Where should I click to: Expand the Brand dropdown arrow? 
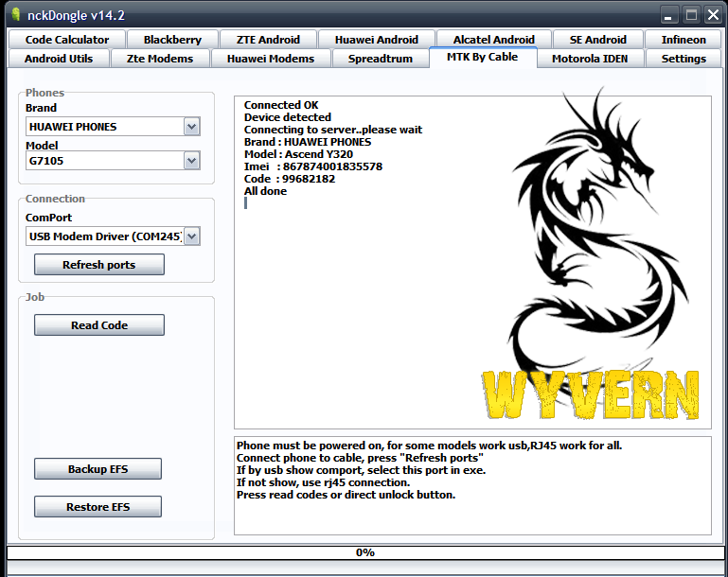tap(192, 127)
